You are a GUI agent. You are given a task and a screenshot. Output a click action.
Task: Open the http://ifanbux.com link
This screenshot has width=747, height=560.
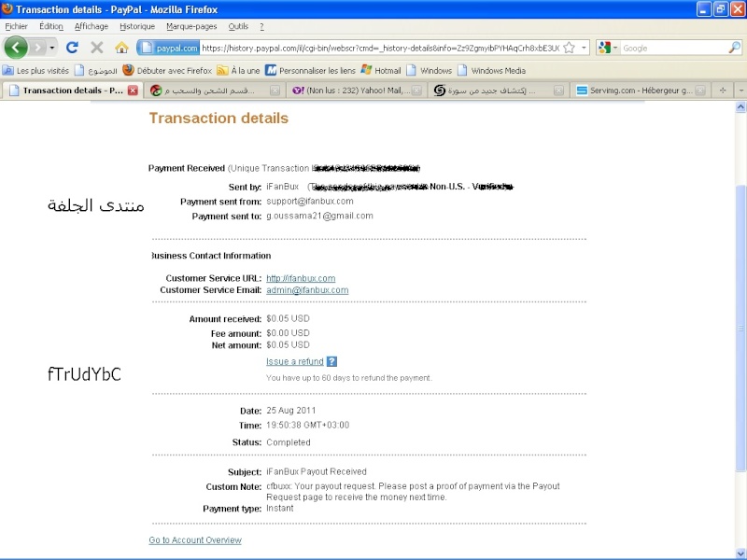[x=301, y=278]
